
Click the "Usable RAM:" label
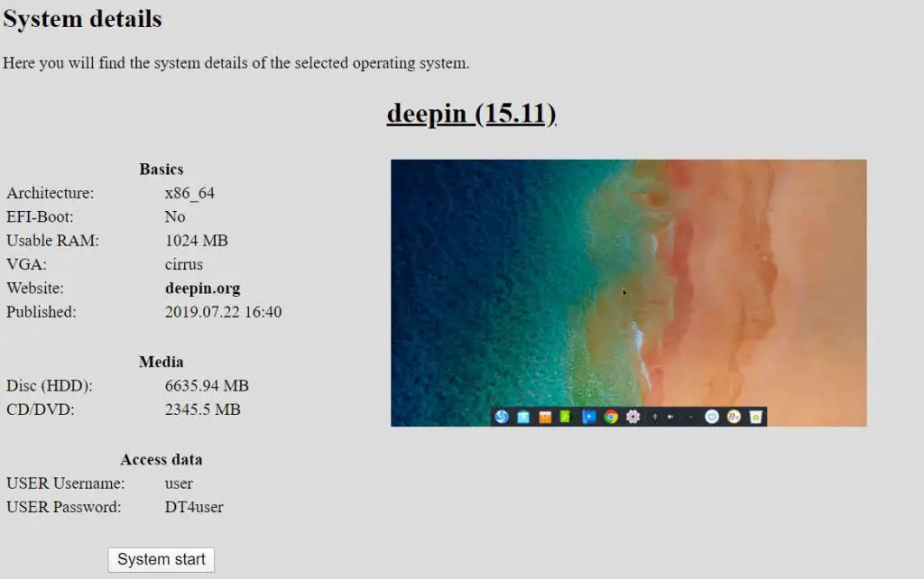52,240
